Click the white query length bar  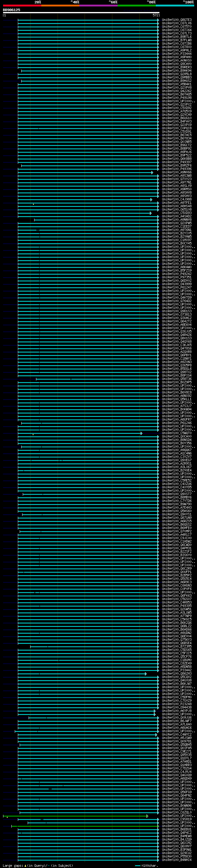pos(81,13)
